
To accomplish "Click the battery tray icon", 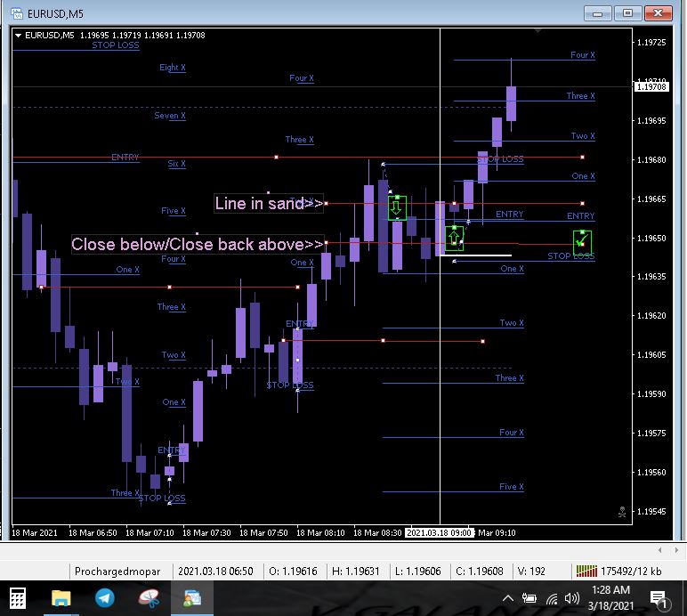I will click(529, 597).
